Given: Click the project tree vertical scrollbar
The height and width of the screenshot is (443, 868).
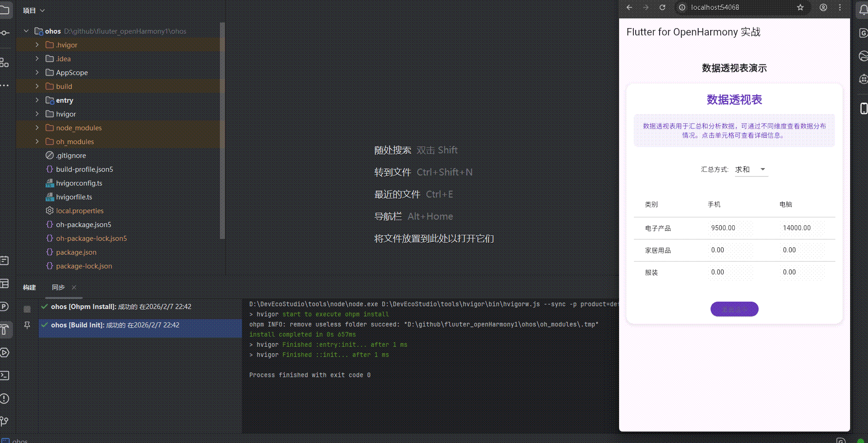Looking at the screenshot, I should [x=223, y=131].
